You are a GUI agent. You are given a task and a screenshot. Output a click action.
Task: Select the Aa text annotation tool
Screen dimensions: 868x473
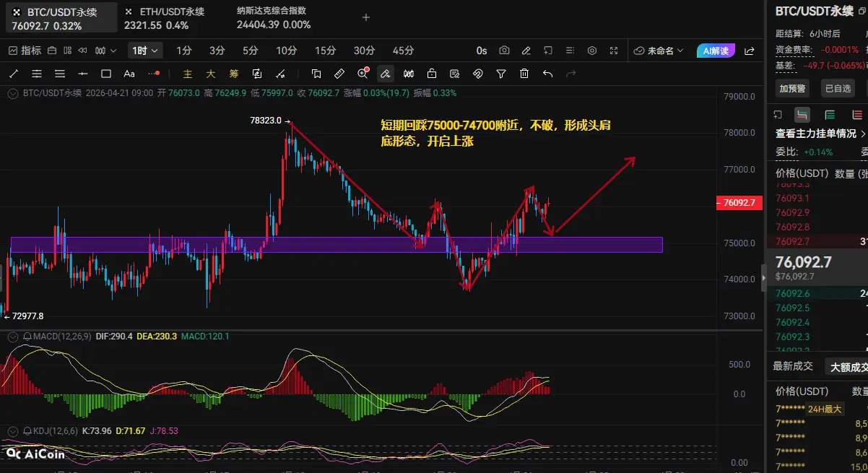point(129,73)
